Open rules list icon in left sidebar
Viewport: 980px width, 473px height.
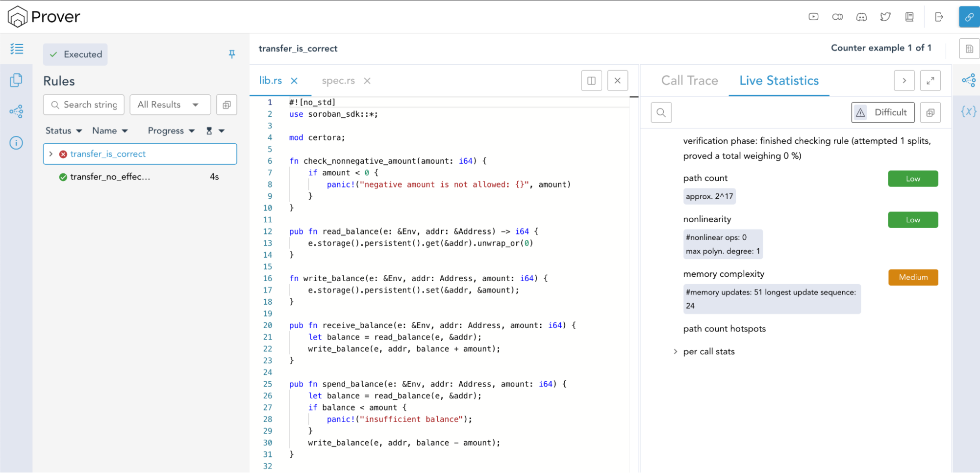click(x=17, y=49)
